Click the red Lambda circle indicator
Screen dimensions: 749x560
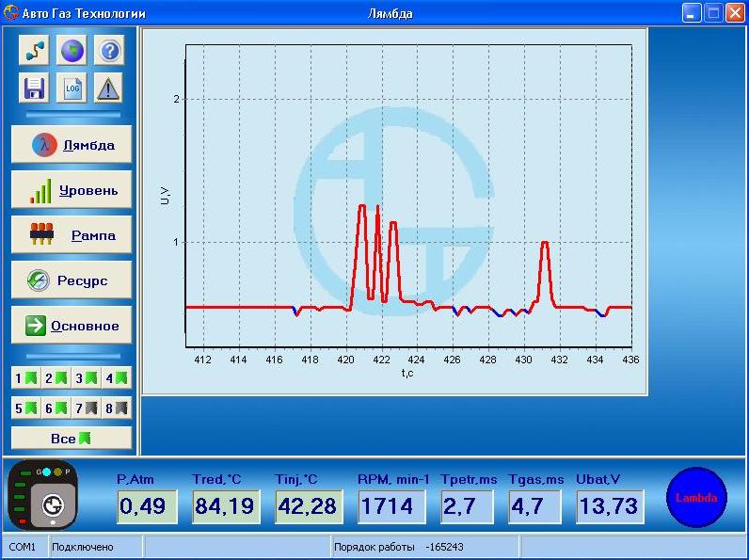click(697, 498)
